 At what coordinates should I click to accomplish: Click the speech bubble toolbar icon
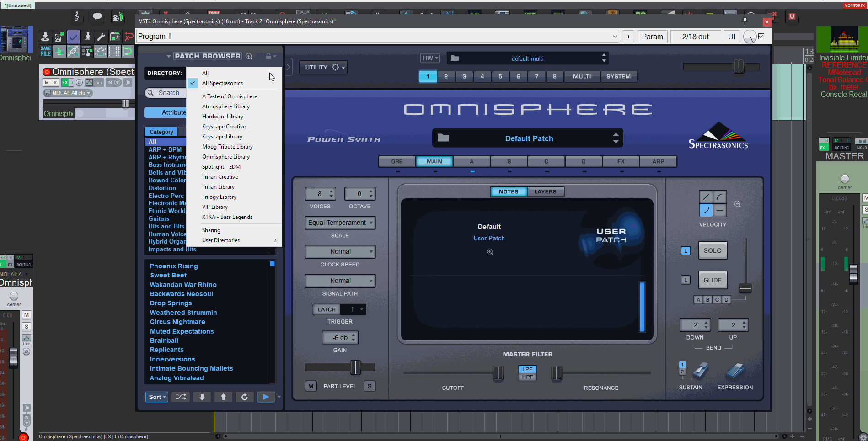97,17
